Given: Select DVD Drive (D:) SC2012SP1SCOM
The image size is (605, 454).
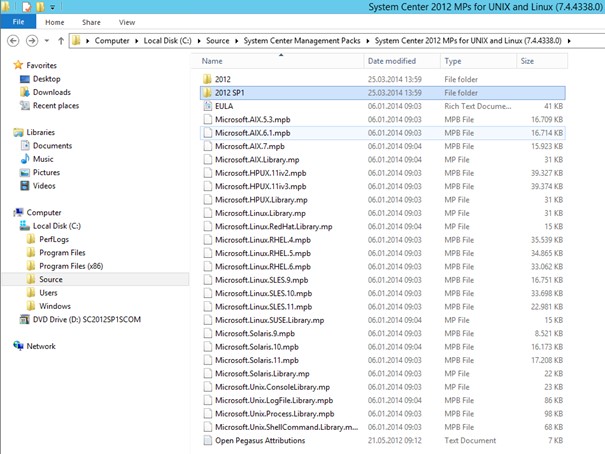Looking at the screenshot, I should click(80, 319).
